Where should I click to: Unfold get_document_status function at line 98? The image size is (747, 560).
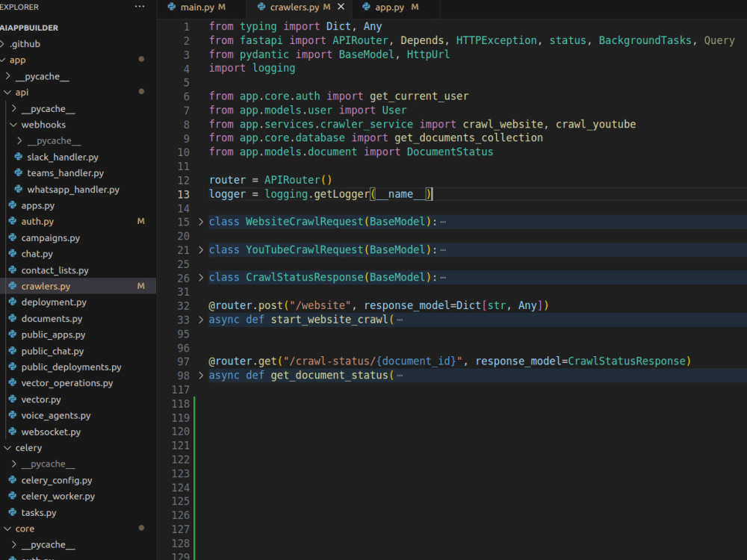coord(200,376)
